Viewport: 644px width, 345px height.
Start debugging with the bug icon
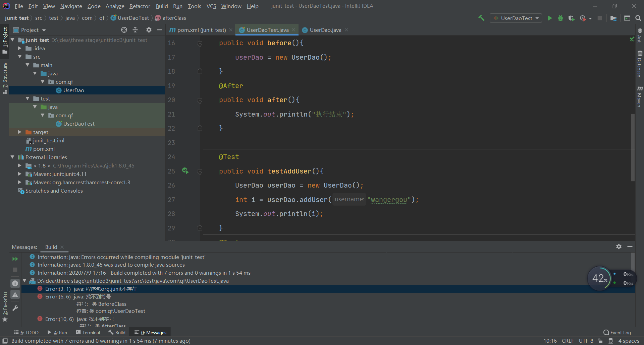[x=560, y=18]
